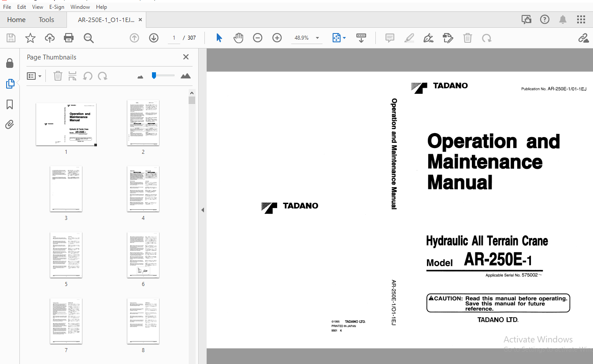
Task: Go to next page arrow
Action: coord(154,38)
